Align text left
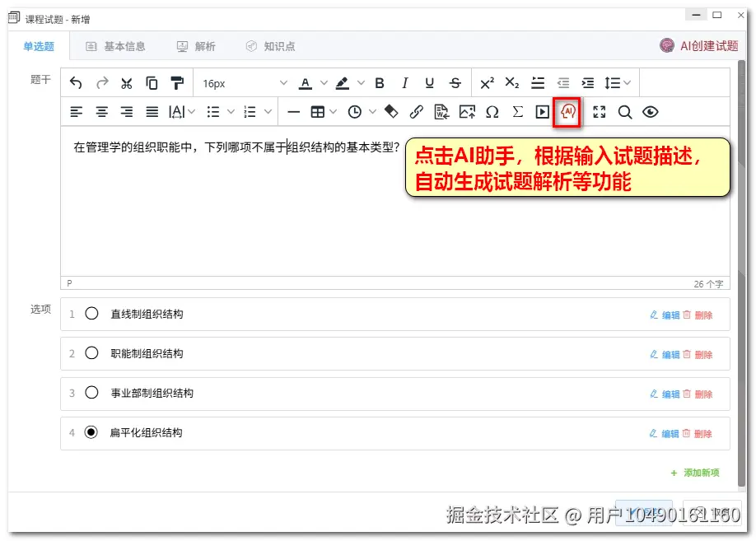The width and height of the screenshot is (756, 541). tap(77, 112)
